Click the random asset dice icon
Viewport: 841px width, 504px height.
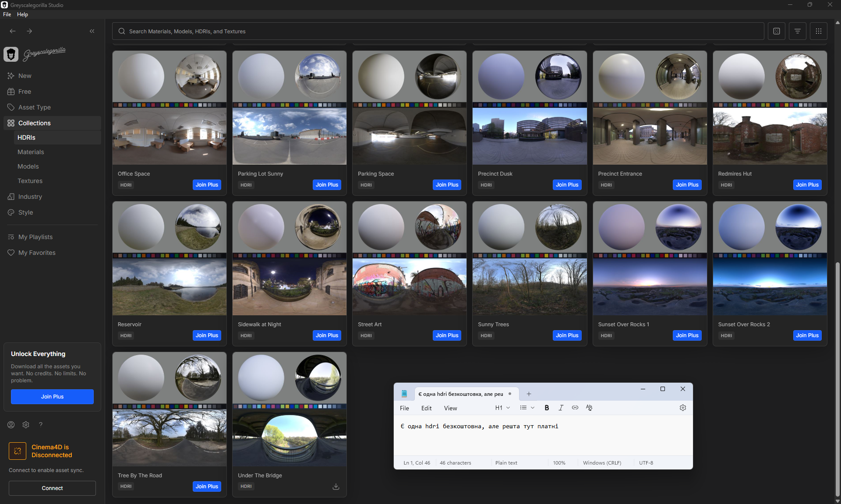point(776,31)
